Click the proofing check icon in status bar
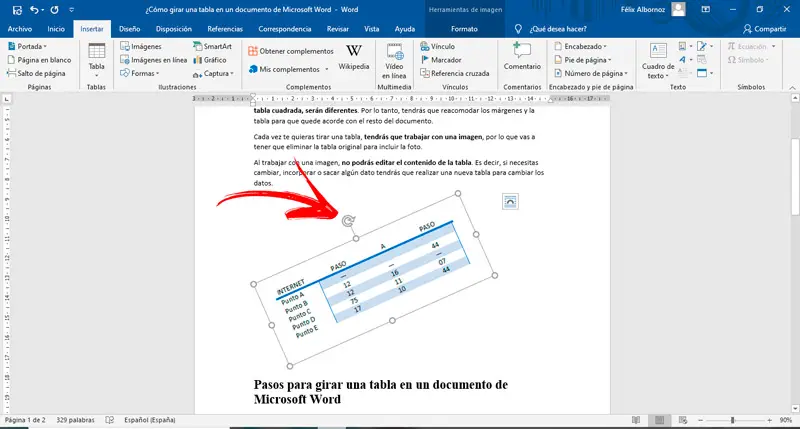This screenshot has height=429, width=800. coord(110,420)
